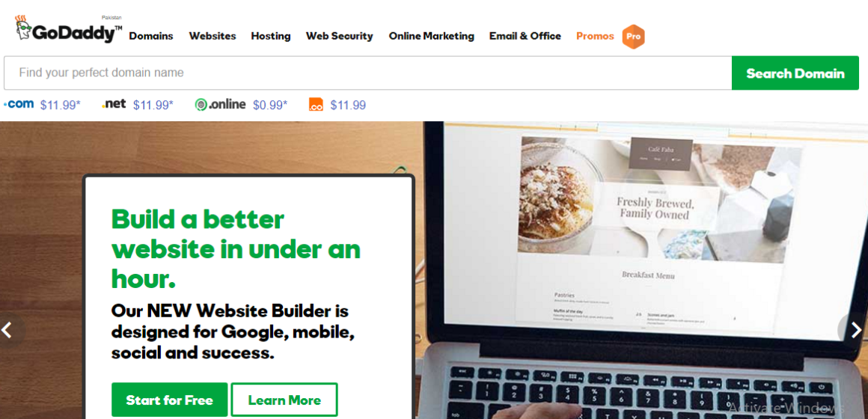
Task: Advance carousel with right arrow
Action: click(x=855, y=330)
